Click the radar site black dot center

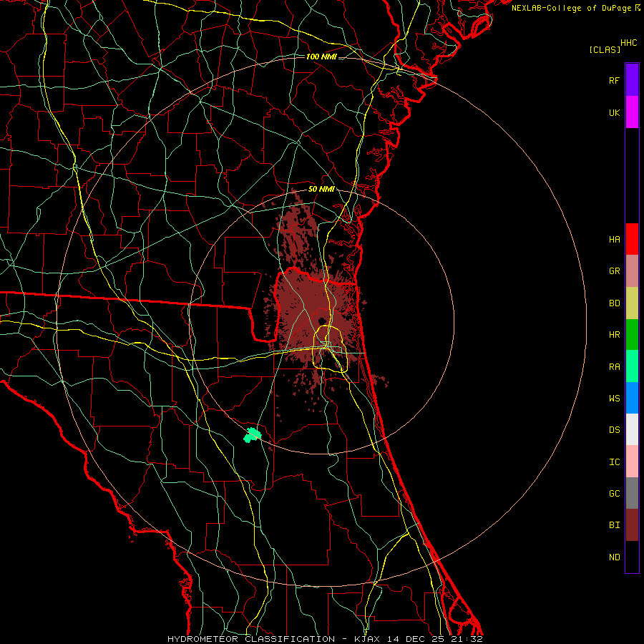322,321
